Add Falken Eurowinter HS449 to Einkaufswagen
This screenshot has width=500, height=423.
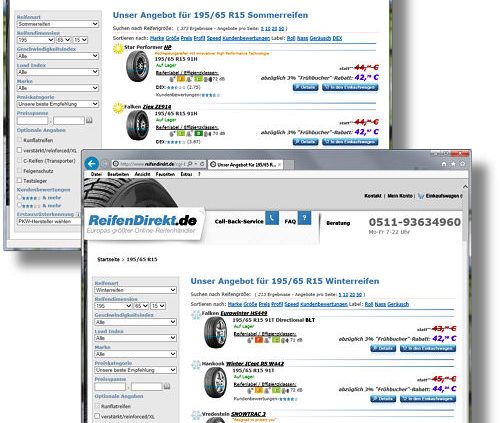pos(428,348)
